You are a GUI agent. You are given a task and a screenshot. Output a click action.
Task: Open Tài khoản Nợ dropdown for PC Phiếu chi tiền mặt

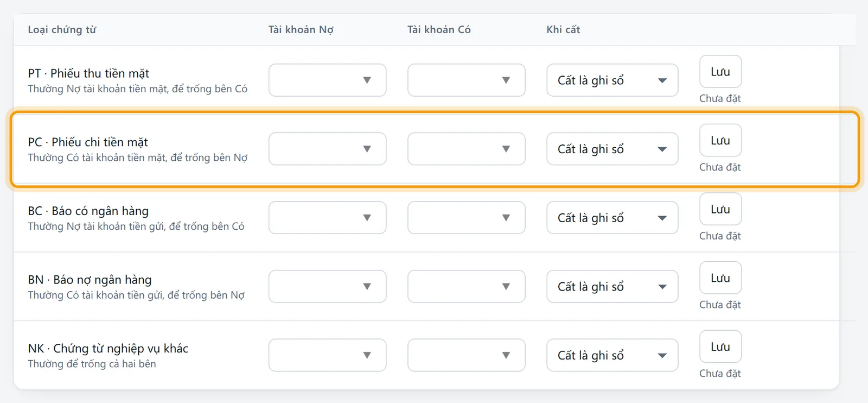click(327, 149)
